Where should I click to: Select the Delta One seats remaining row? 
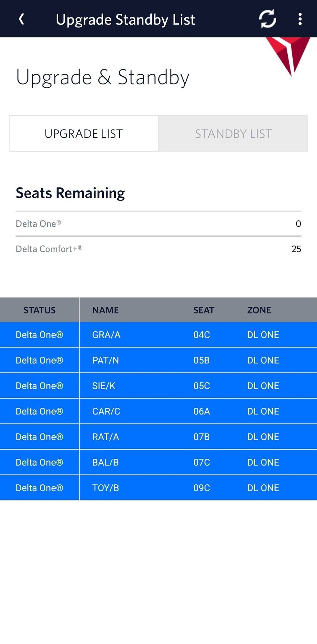coord(158,223)
